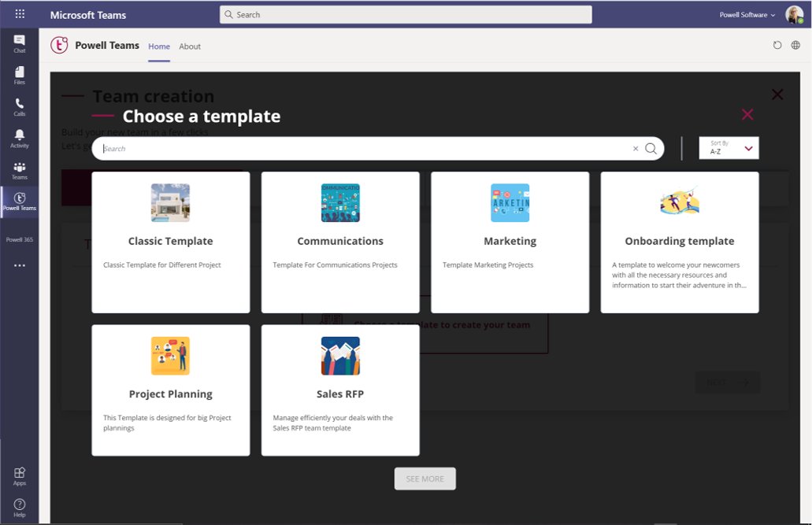Show more apps via ellipsis
Screen dimensions: 812x525
[19, 265]
